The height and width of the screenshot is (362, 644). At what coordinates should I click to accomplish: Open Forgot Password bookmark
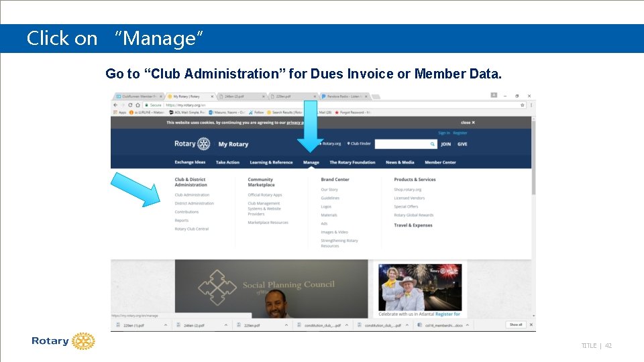352,112
